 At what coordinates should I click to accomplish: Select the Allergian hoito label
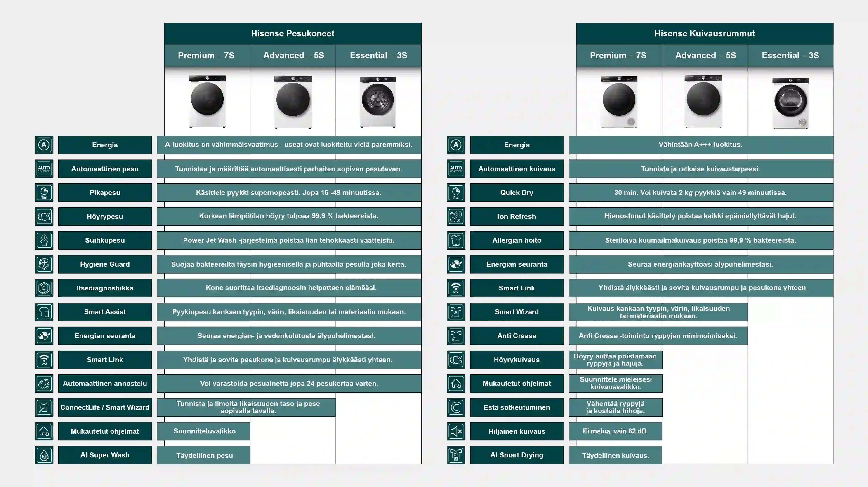(x=517, y=240)
